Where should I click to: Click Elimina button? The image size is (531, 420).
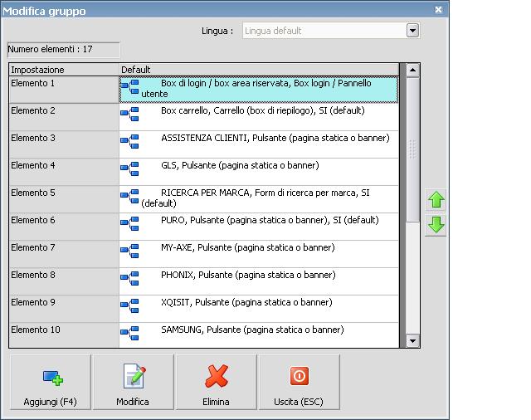[x=216, y=383]
